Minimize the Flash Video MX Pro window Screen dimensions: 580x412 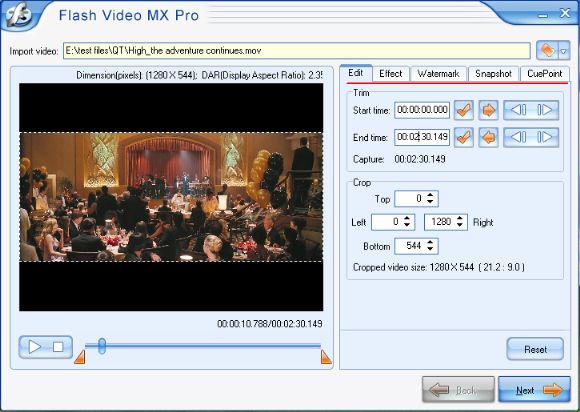(x=543, y=15)
